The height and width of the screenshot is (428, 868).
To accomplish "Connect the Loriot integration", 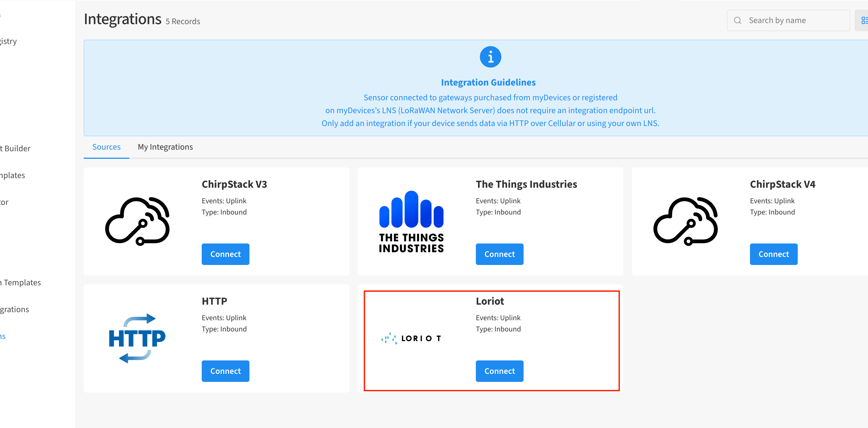I will (x=499, y=371).
